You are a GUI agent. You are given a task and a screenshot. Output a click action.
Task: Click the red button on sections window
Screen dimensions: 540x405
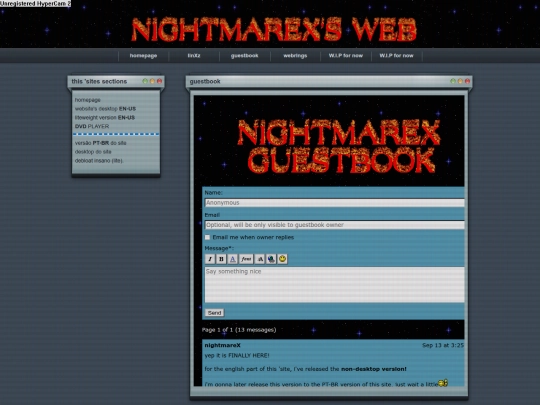[x=159, y=81]
